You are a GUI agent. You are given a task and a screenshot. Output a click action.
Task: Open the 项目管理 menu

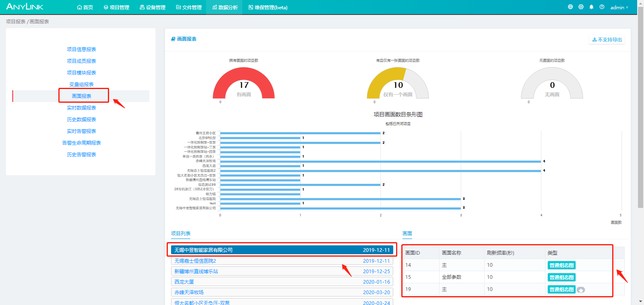116,7
